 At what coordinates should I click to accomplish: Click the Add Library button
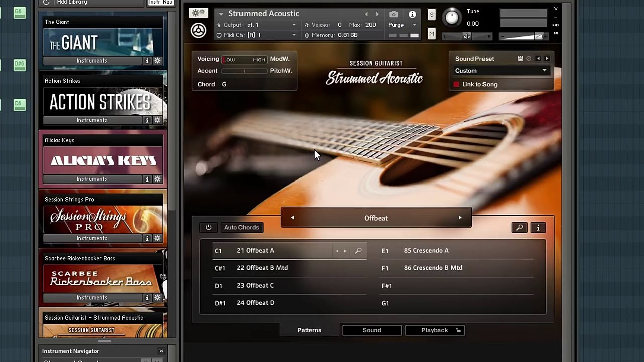[x=72, y=3]
